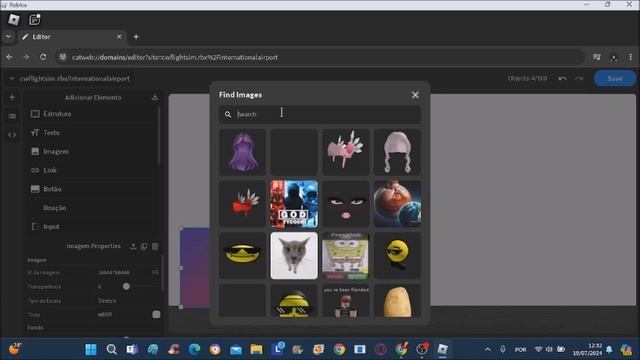Click the Search field in Find Images
Screen dimensions: 640x360
(x=320, y=114)
